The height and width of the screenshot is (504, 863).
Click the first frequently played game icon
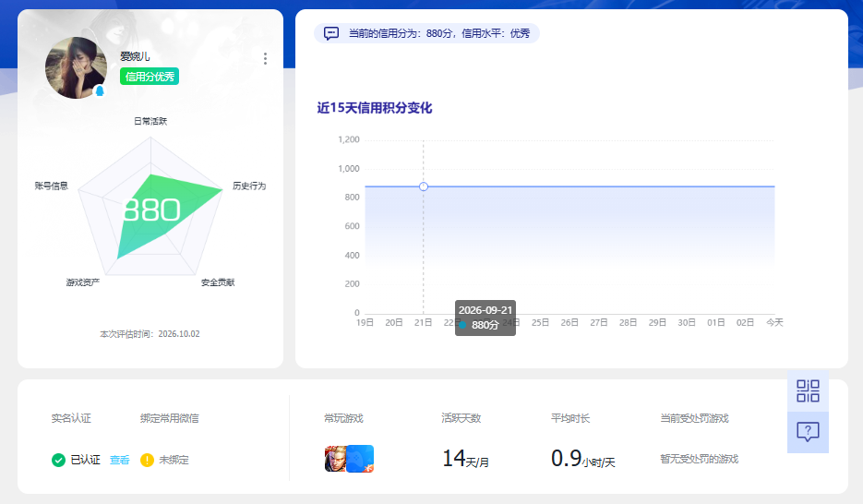click(336, 459)
